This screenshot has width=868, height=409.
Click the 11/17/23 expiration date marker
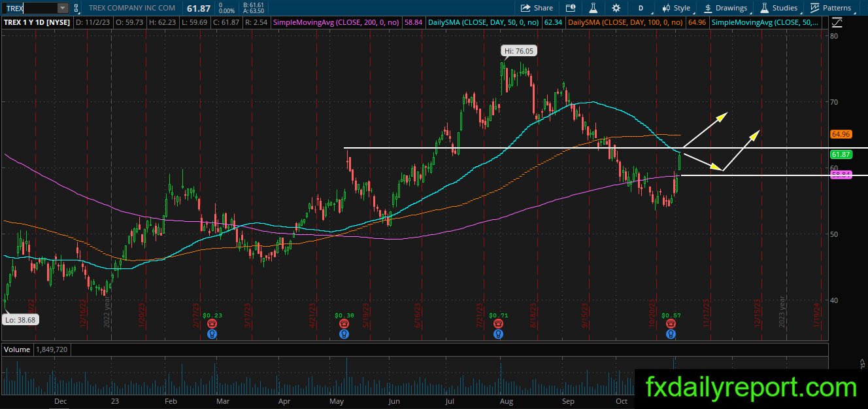pyautogui.click(x=705, y=313)
